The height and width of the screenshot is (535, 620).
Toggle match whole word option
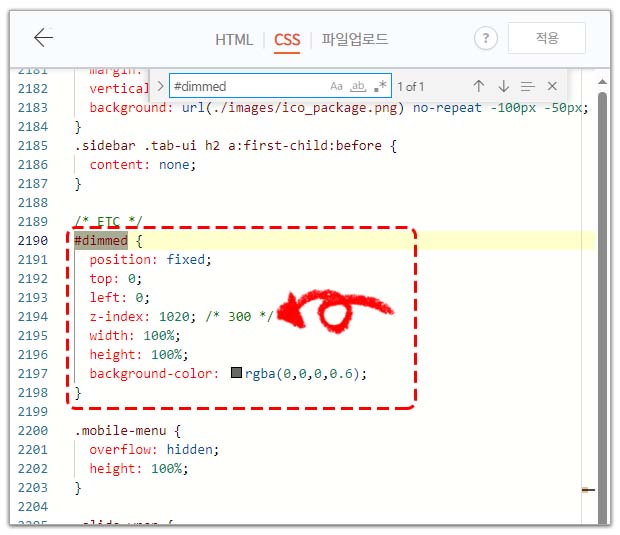358,86
